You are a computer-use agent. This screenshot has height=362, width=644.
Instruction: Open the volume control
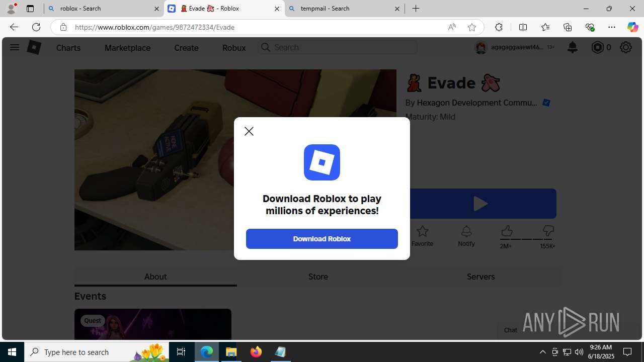[x=579, y=352]
